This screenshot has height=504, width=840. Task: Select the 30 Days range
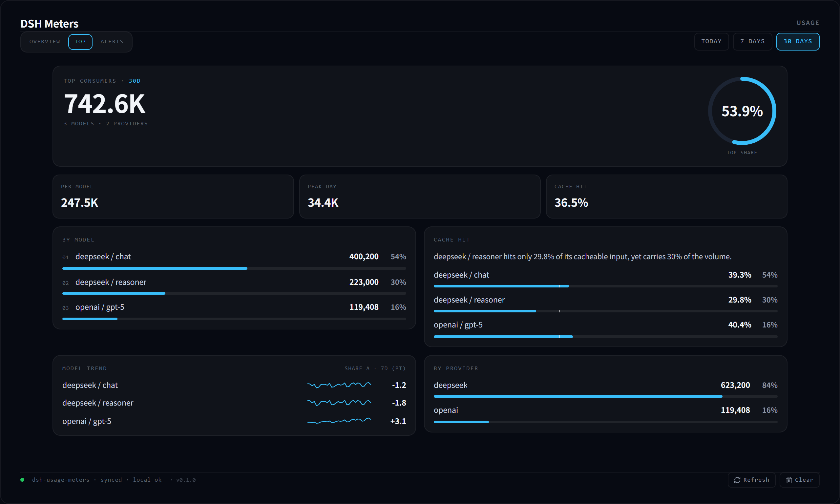(x=798, y=41)
